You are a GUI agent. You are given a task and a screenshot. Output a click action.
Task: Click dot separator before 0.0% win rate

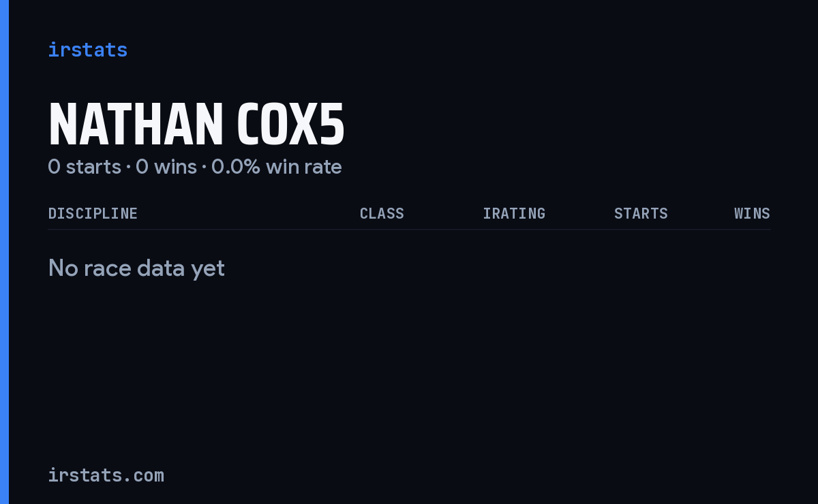click(204, 167)
